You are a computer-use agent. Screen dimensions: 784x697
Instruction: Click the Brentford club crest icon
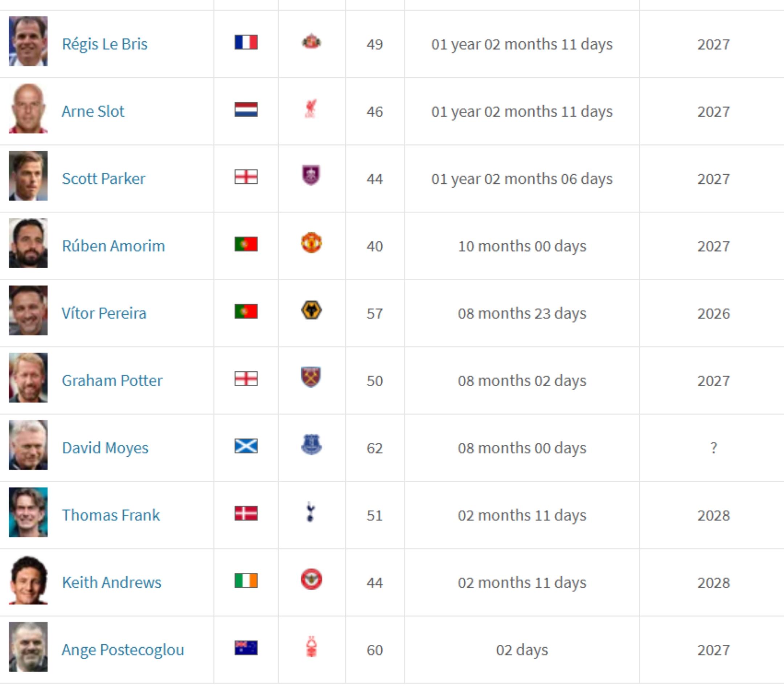311,579
